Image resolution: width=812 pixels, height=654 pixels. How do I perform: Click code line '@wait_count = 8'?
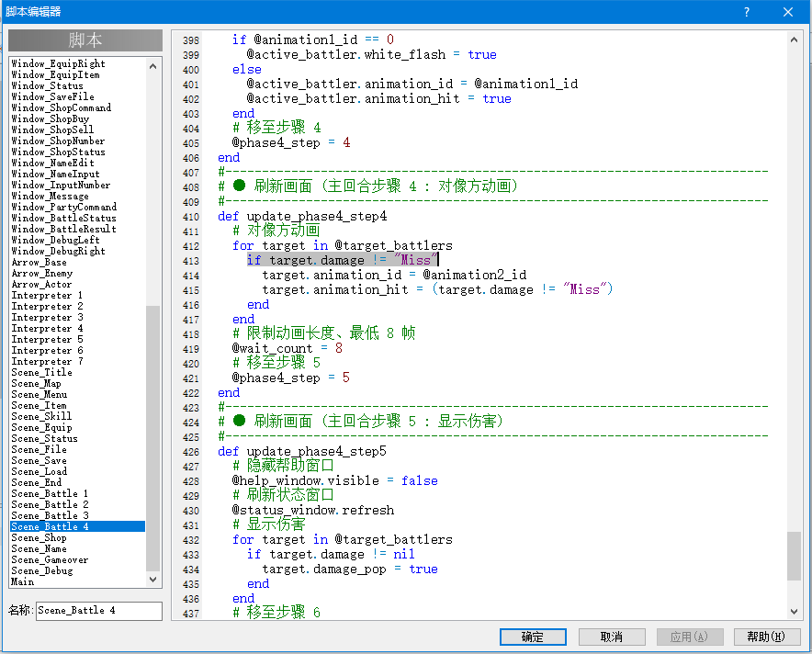[x=288, y=348]
